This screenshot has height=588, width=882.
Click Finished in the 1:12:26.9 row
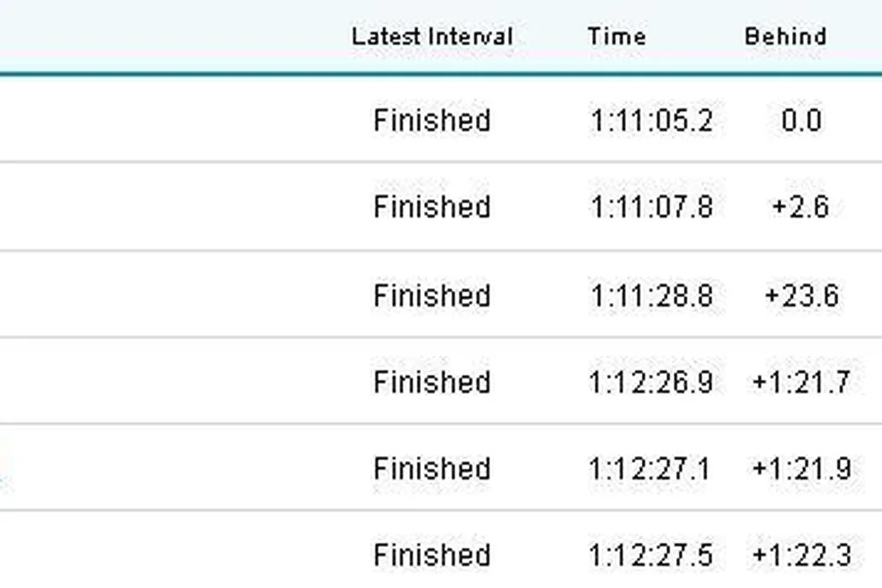coord(432,382)
